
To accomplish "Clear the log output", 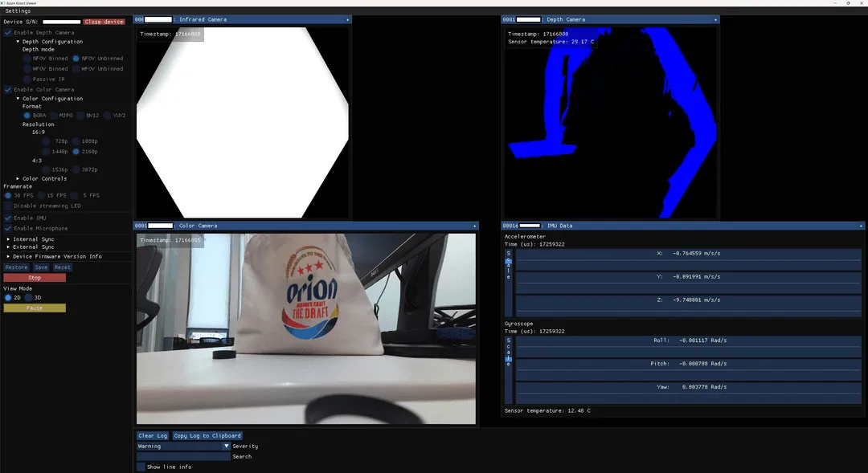I will coord(152,436).
